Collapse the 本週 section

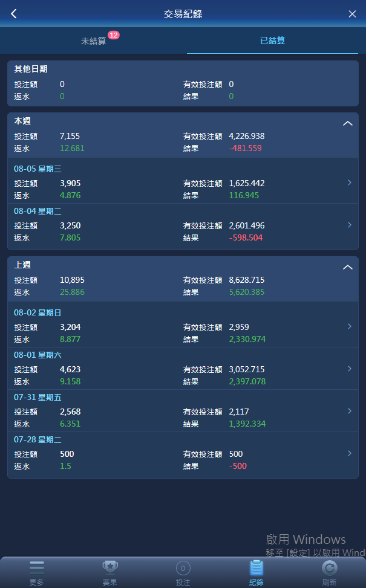(348, 123)
